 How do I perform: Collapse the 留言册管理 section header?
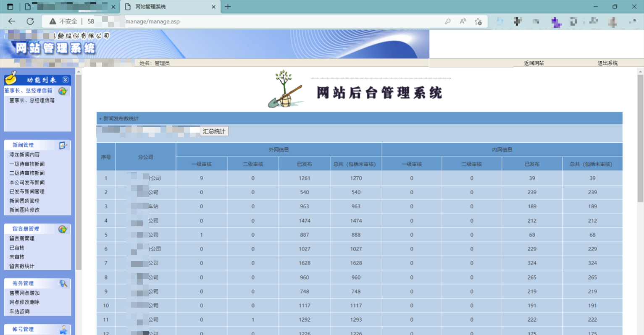(x=26, y=229)
